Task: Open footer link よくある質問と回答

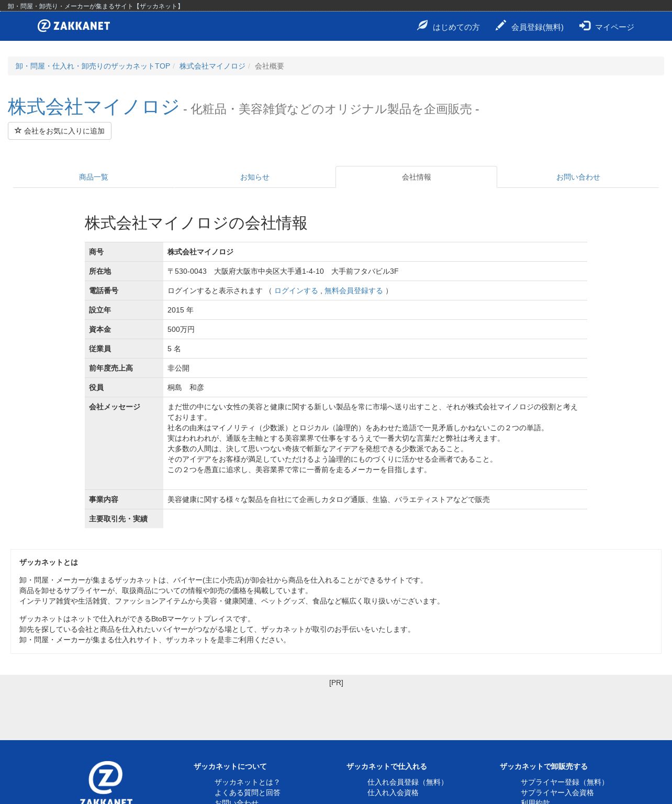Action: [x=248, y=792]
